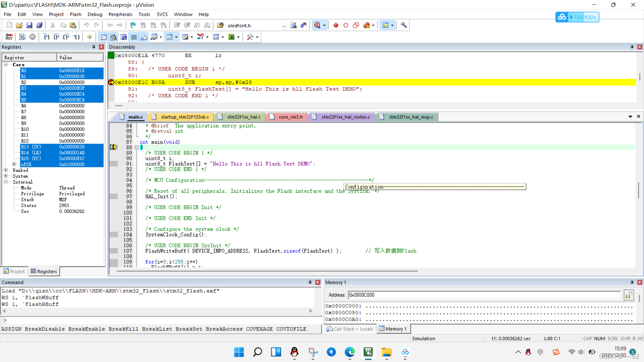Toggle the Watch Windows button

coord(154,37)
